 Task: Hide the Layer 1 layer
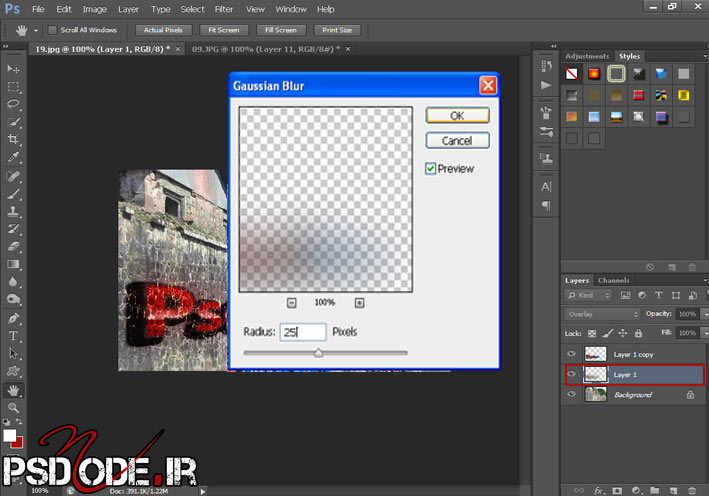[x=572, y=374]
